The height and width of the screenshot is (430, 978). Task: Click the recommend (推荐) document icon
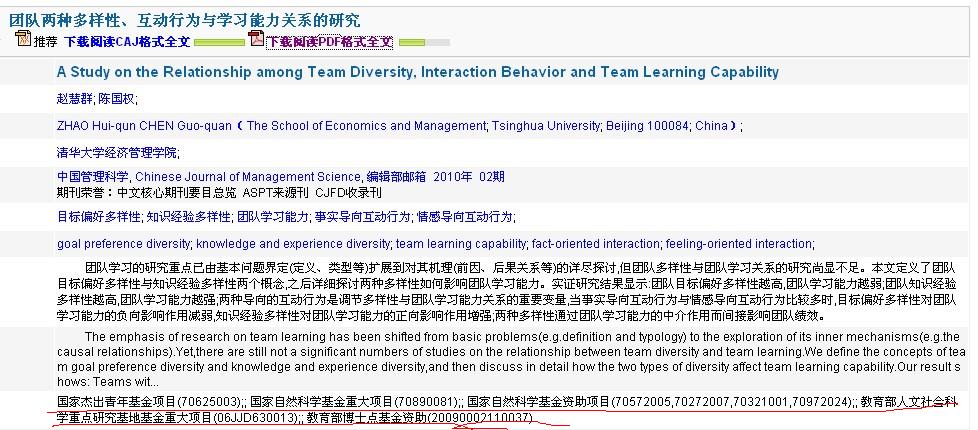pyautogui.click(x=22, y=39)
